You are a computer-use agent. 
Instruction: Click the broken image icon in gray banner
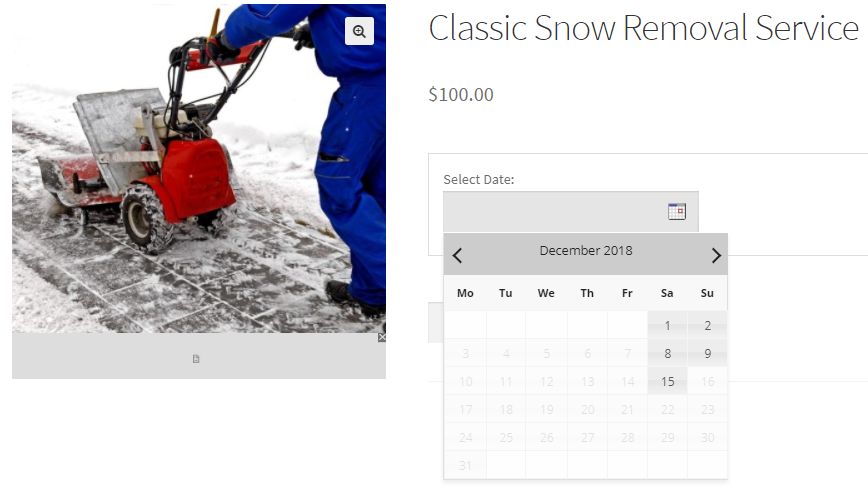point(196,358)
